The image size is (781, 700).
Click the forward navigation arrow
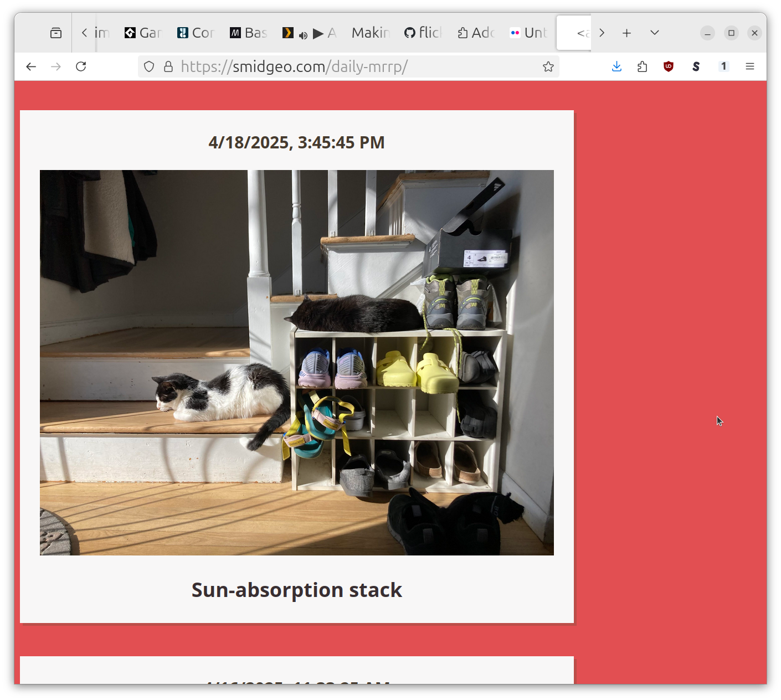[56, 66]
